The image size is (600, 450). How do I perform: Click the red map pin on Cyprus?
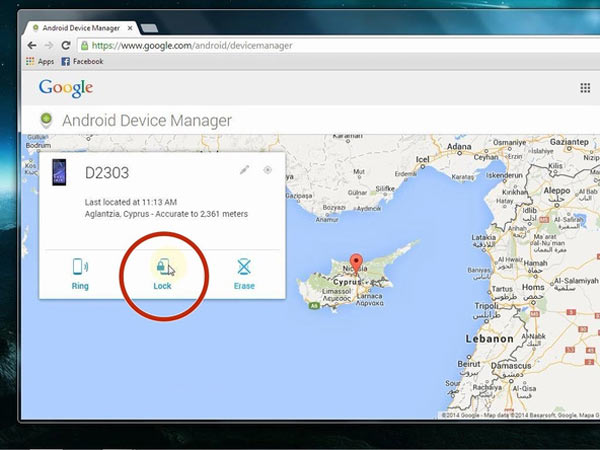pos(357,264)
